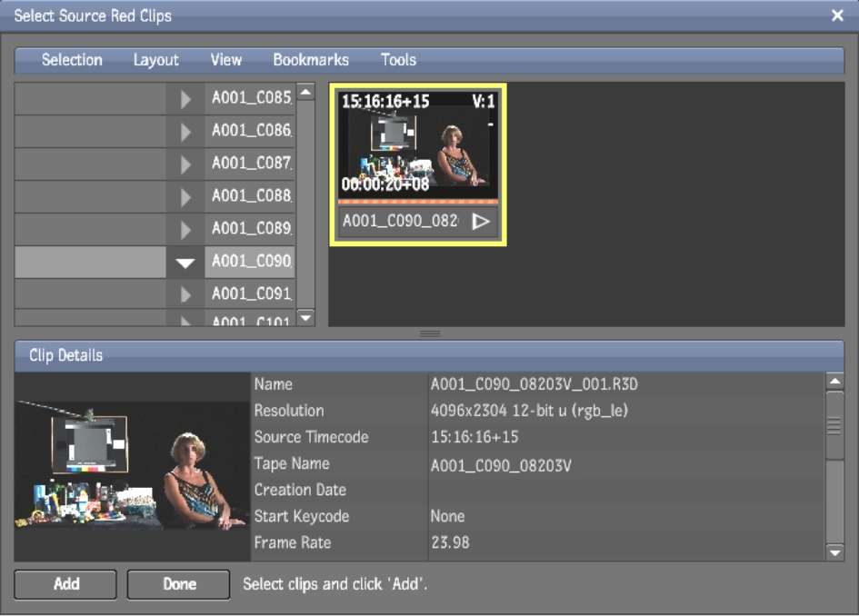Open the Tools menu
This screenshot has height=616, width=859.
[398, 60]
